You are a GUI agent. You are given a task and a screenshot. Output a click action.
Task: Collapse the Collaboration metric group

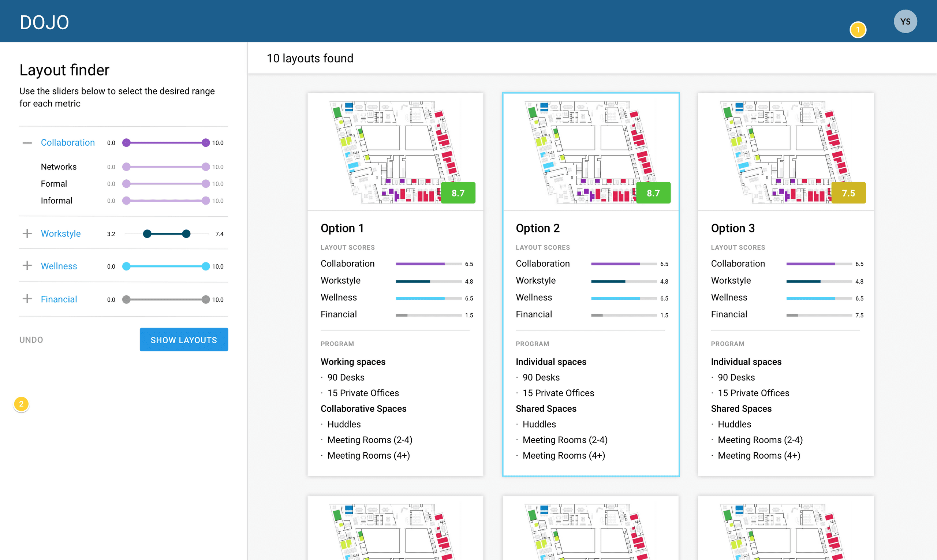point(27,143)
